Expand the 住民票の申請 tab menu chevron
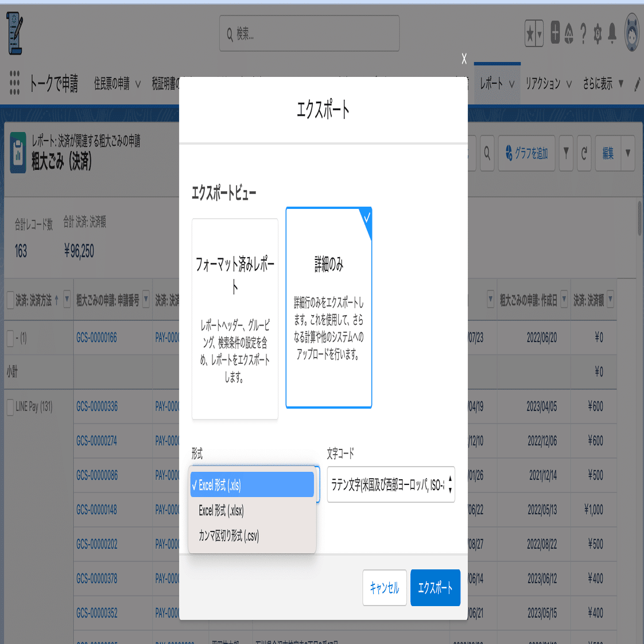The width and height of the screenshot is (644, 644). (x=138, y=84)
